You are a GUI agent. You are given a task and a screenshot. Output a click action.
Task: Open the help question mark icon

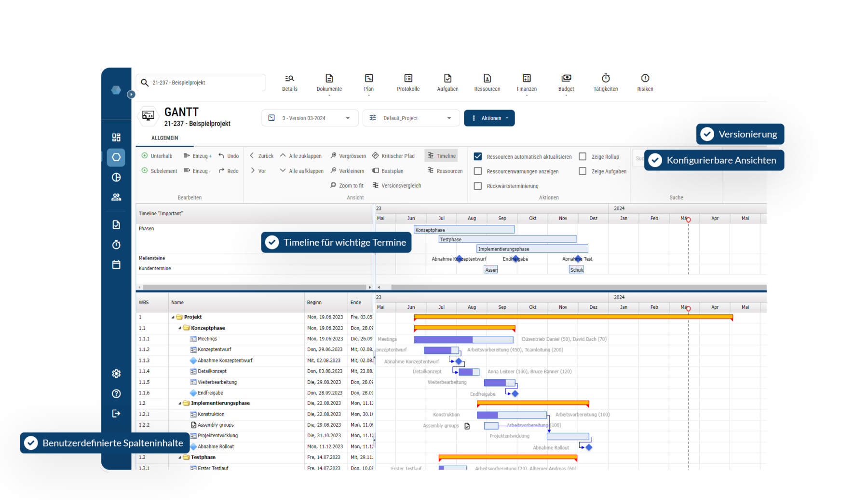point(116,394)
